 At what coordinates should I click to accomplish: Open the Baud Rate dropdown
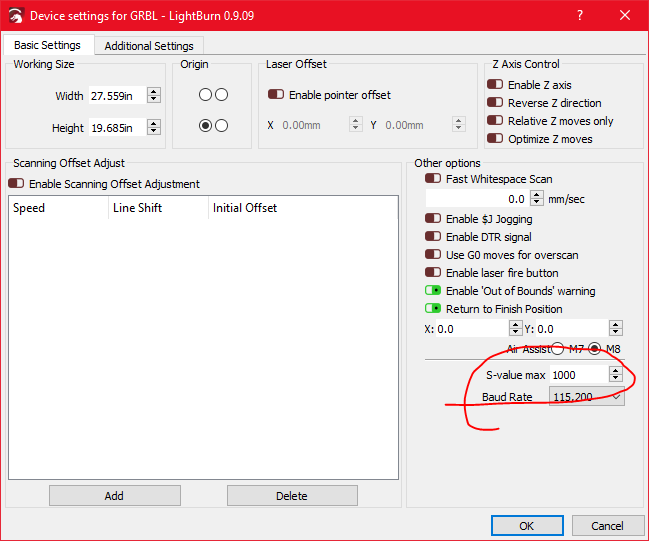tap(587, 397)
